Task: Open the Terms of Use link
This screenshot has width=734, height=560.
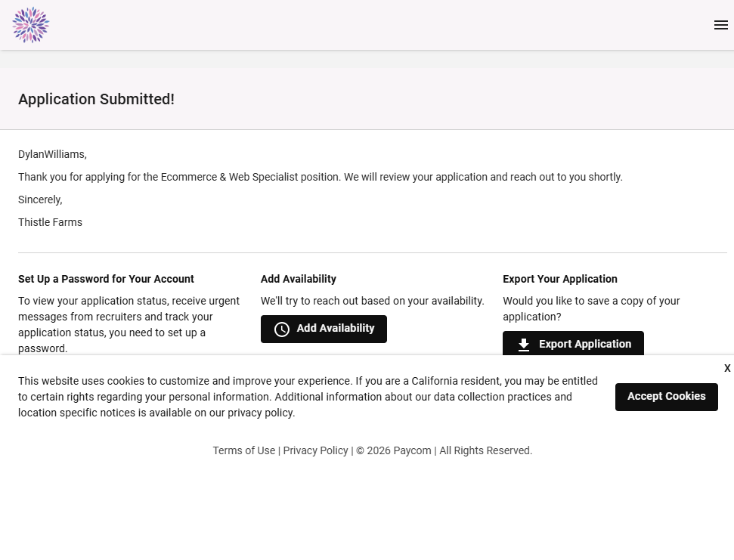Action: pos(243,450)
